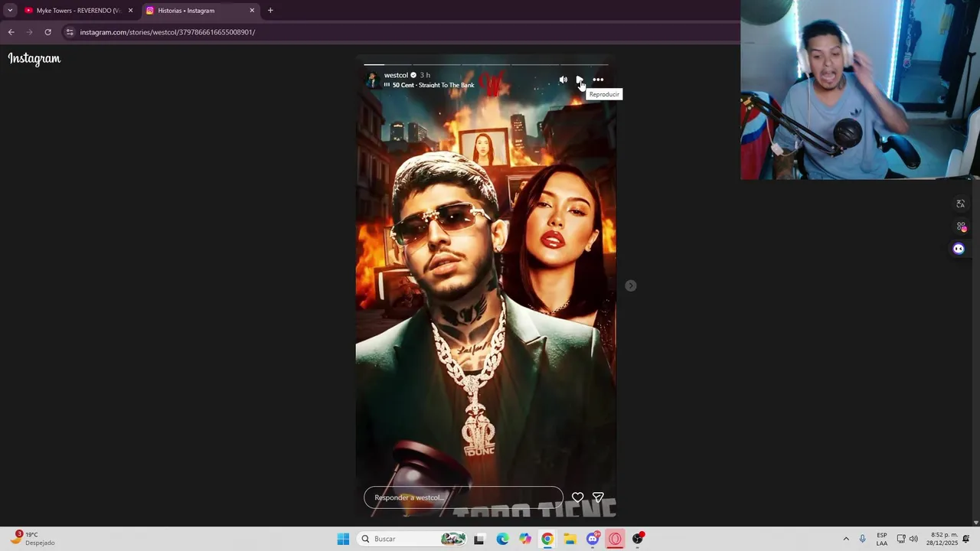Open the notifications bell in the tray
Screen dimensions: 980x551
966,539
